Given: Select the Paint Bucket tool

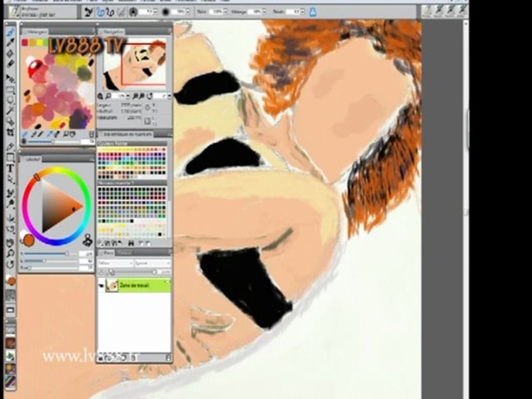Looking at the screenshot, I should pos(11,53).
